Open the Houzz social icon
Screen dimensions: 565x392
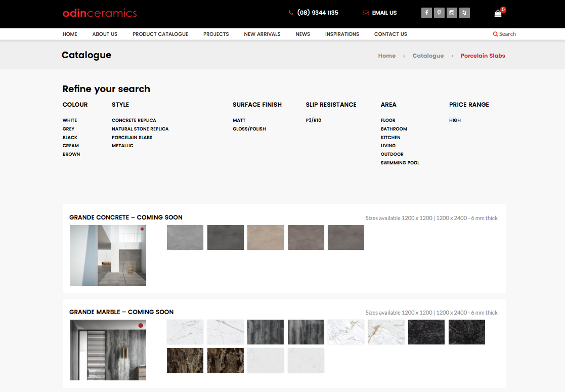pos(464,13)
